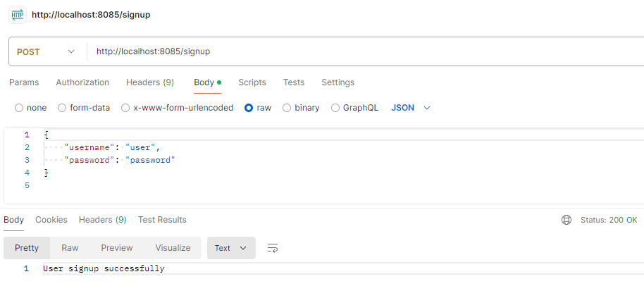Select the binary body radio option
The image size is (644, 298).
pyautogui.click(x=287, y=108)
